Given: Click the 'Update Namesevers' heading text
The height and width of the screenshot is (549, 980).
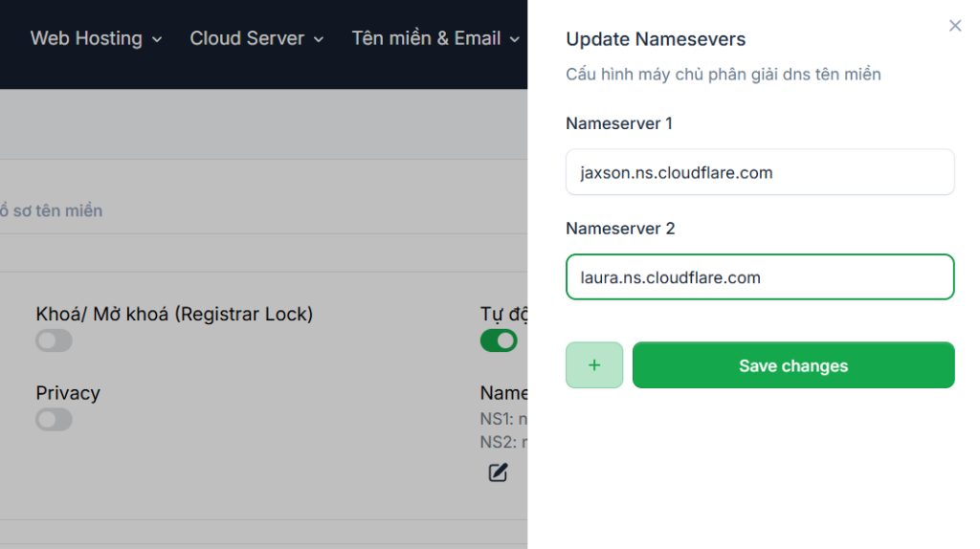Looking at the screenshot, I should (x=656, y=38).
